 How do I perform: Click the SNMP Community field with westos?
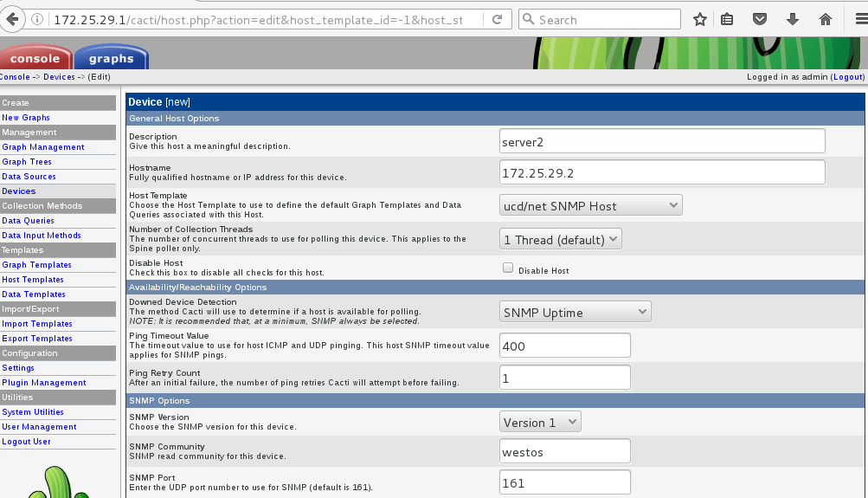(x=564, y=451)
